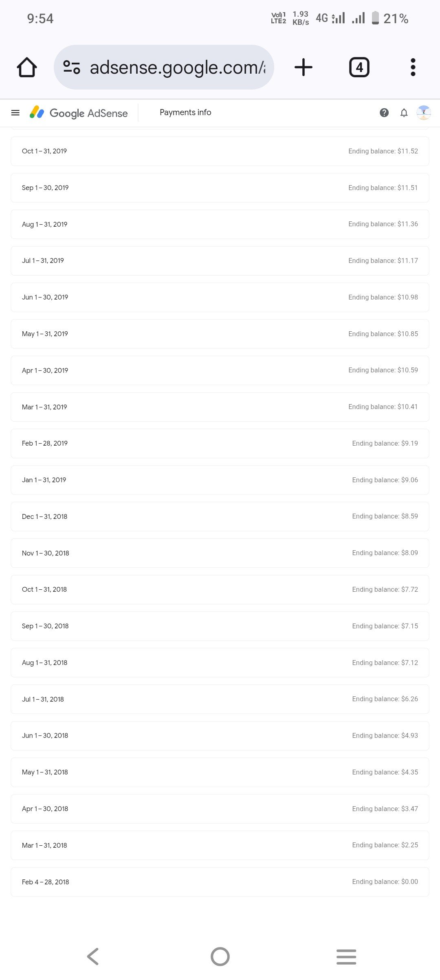Open the browser three-dot menu
This screenshot has height=980, width=440.
tap(413, 67)
